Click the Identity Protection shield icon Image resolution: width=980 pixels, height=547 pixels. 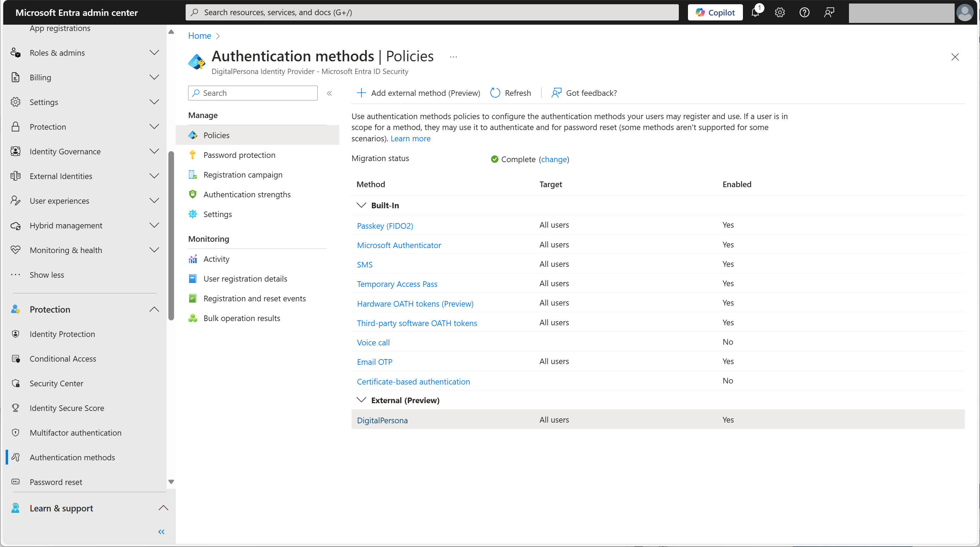15,334
